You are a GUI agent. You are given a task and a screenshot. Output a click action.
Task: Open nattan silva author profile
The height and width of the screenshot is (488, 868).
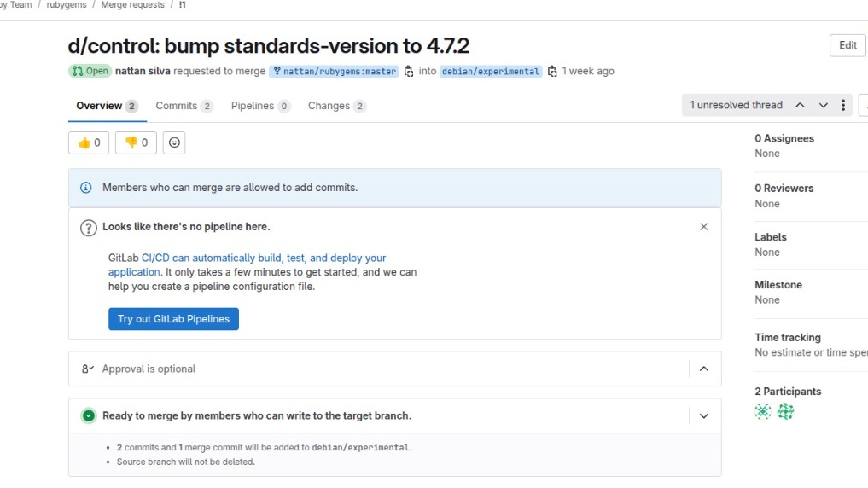click(x=143, y=71)
